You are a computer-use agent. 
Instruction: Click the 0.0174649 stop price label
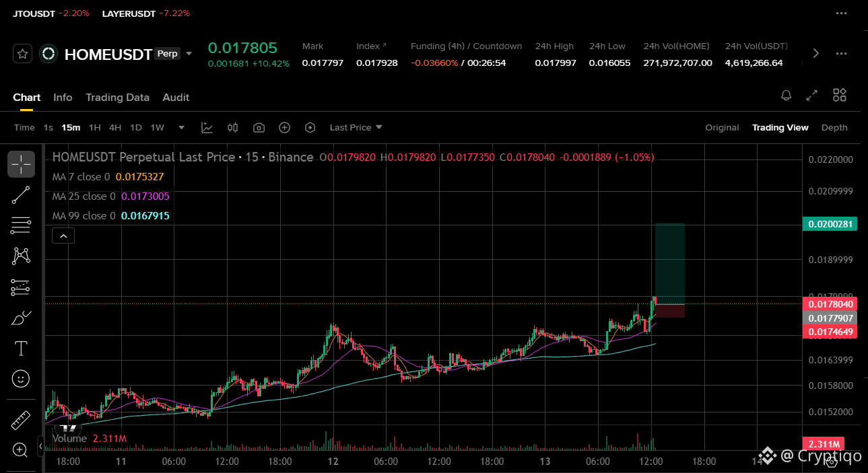[830, 332]
